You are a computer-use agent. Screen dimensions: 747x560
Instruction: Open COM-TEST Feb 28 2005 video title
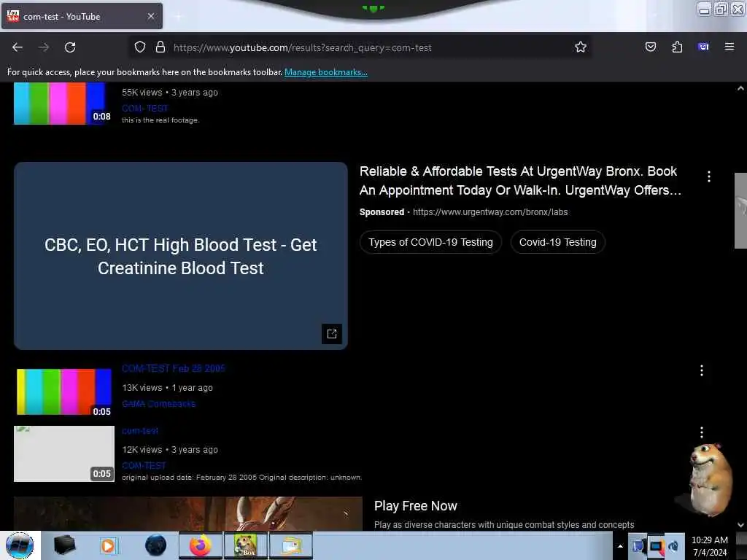[174, 368]
